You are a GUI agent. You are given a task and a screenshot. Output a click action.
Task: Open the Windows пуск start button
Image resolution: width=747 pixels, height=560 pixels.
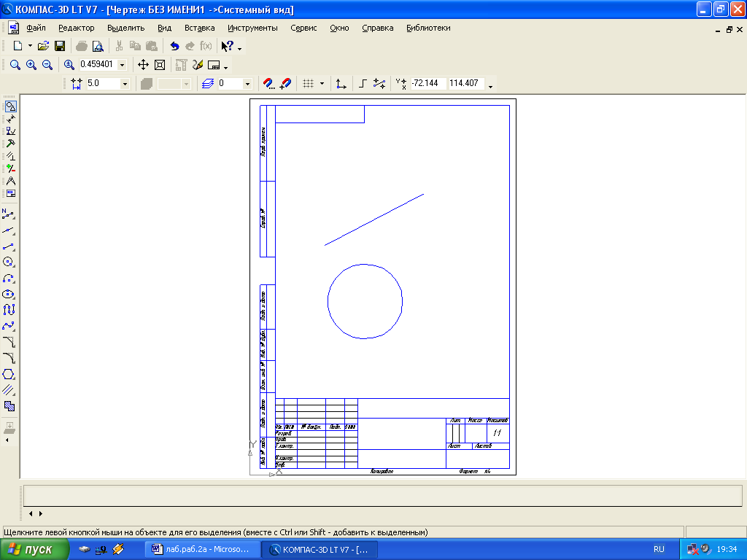point(34,550)
